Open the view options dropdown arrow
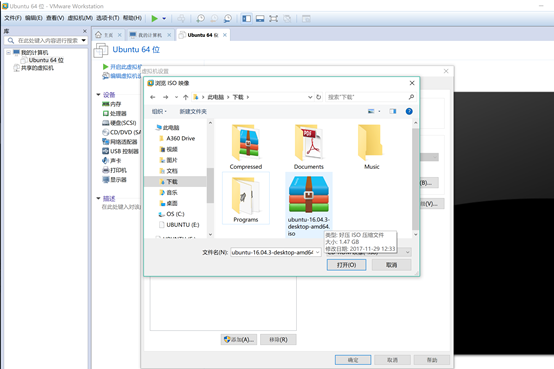The height and width of the screenshot is (369, 554). pyautogui.click(x=379, y=111)
